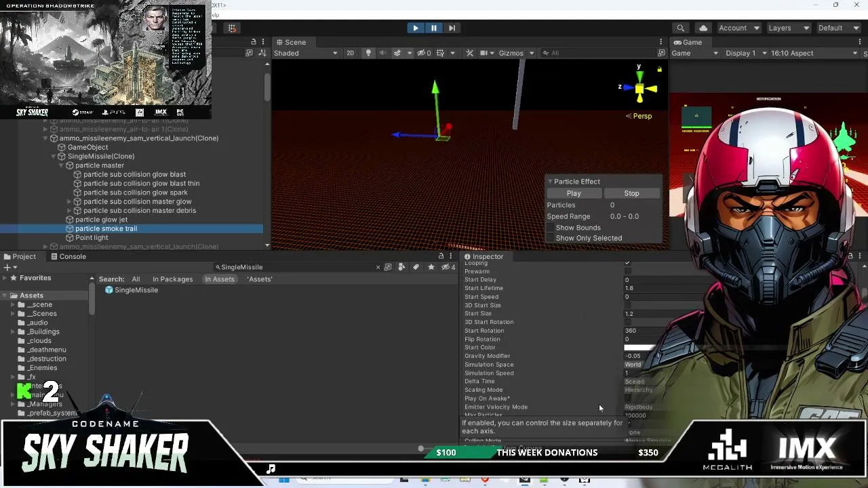868x488 pixels.
Task: Toggle the 3D Start Size checkbox
Action: click(627, 305)
